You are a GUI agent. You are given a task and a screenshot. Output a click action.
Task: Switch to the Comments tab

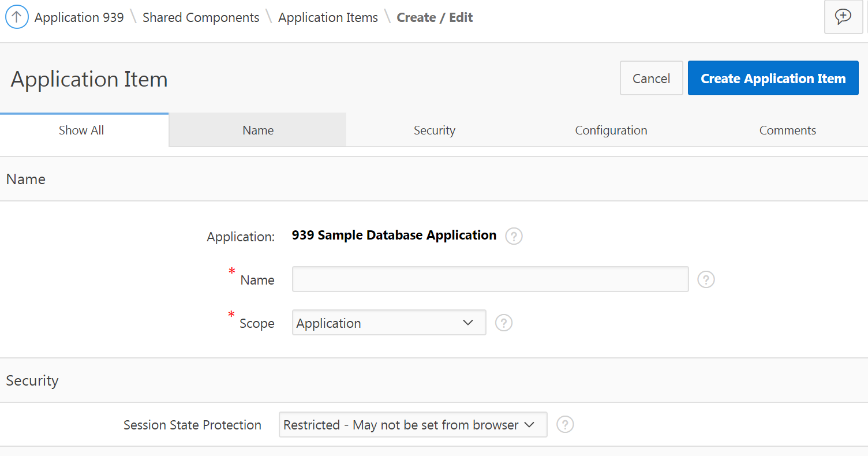coord(787,130)
